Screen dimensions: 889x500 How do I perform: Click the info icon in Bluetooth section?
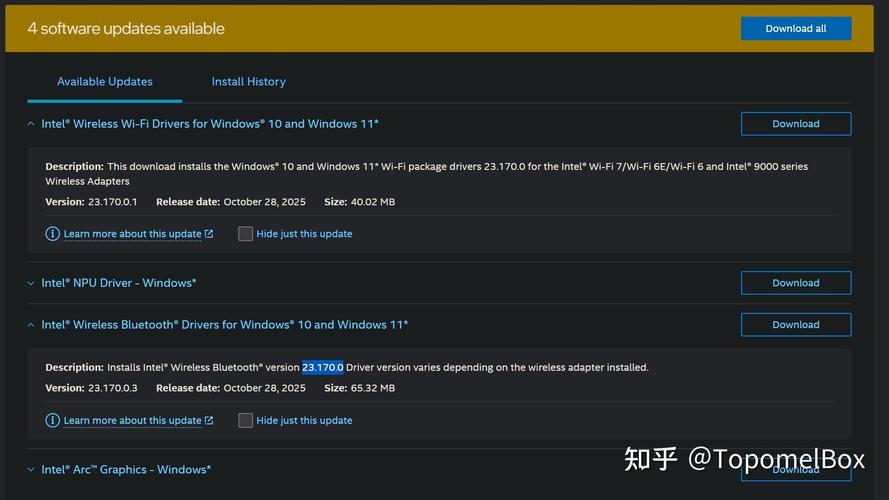click(x=52, y=420)
